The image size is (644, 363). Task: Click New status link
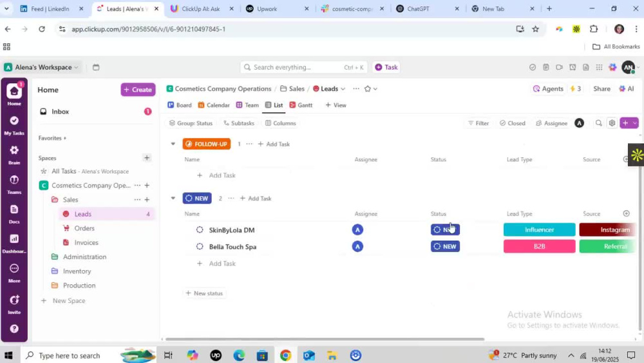click(204, 293)
